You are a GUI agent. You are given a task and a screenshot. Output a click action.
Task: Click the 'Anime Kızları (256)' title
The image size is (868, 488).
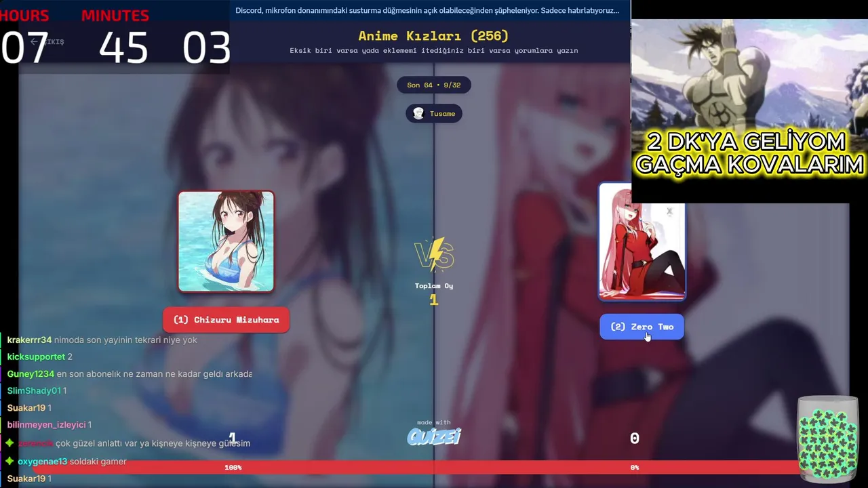433,36
